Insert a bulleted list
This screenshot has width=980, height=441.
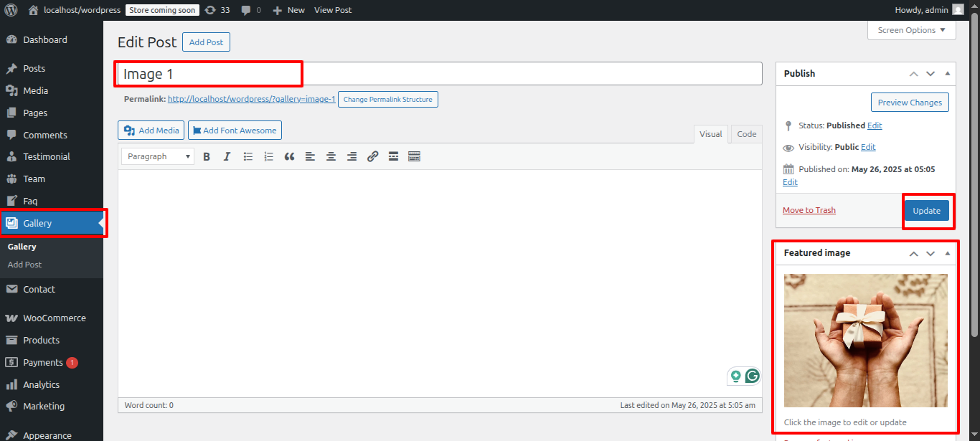pyautogui.click(x=248, y=156)
